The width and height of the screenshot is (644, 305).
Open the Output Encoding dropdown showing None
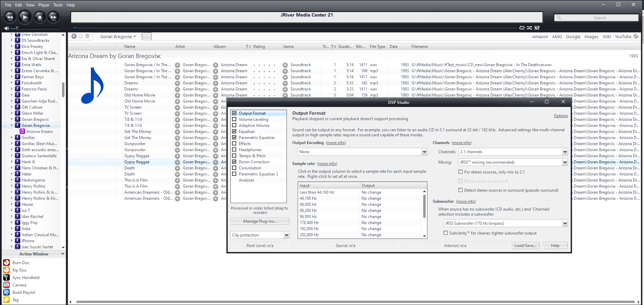[x=362, y=152]
